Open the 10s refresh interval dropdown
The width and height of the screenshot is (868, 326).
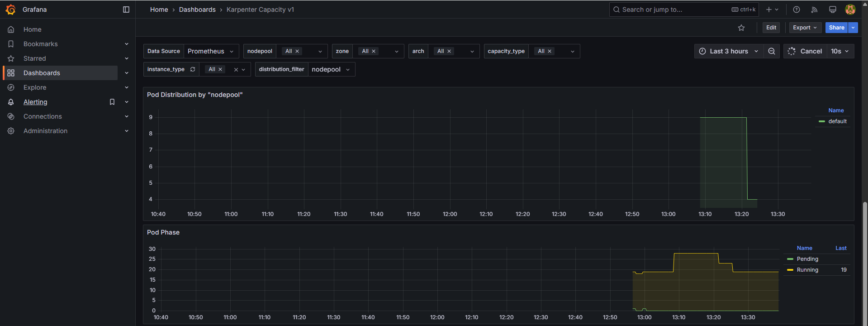(x=840, y=51)
